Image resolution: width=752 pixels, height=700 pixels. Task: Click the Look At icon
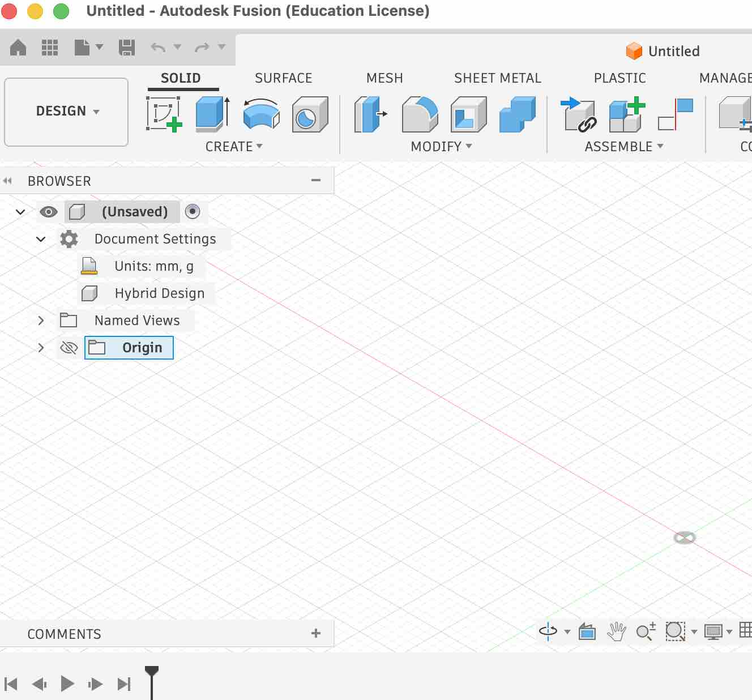(x=587, y=631)
